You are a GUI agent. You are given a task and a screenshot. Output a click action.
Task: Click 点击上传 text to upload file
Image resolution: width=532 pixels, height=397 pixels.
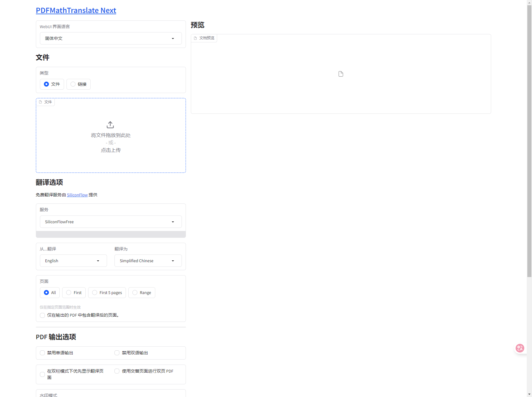(x=111, y=150)
